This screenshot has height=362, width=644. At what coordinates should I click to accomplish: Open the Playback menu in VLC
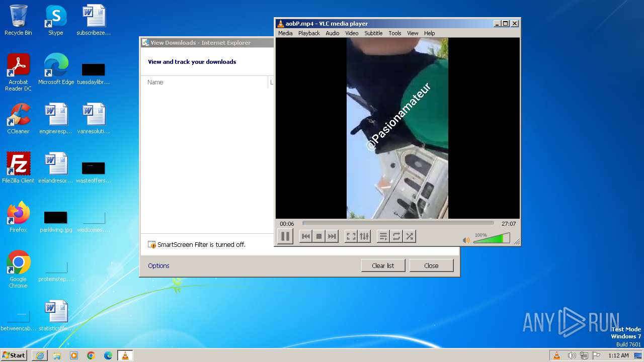click(309, 33)
